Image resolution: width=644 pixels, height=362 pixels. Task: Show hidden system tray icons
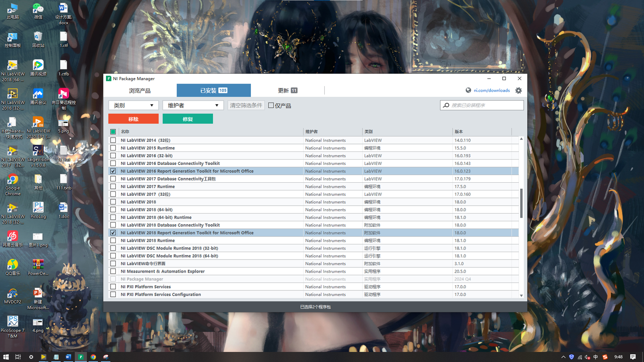(x=563, y=357)
